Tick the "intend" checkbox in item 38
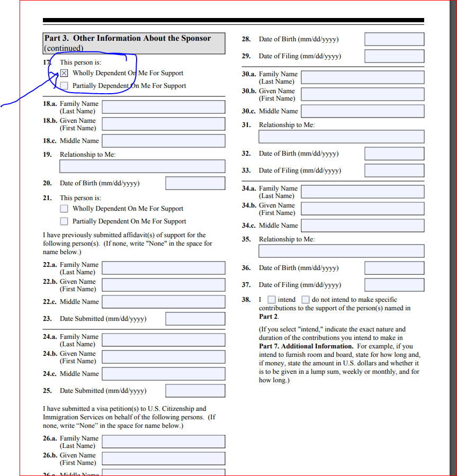Image resolution: width=457 pixels, height=476 pixels. [272, 300]
